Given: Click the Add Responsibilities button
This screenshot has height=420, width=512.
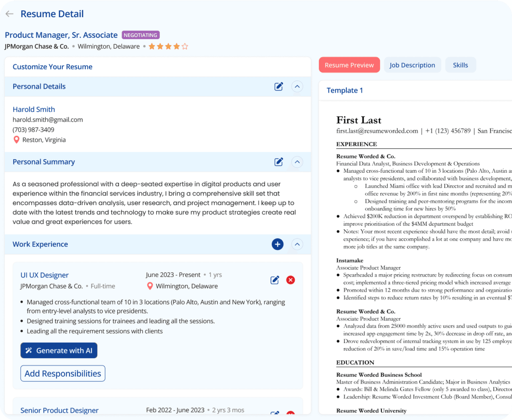Looking at the screenshot, I should pyautogui.click(x=63, y=373).
